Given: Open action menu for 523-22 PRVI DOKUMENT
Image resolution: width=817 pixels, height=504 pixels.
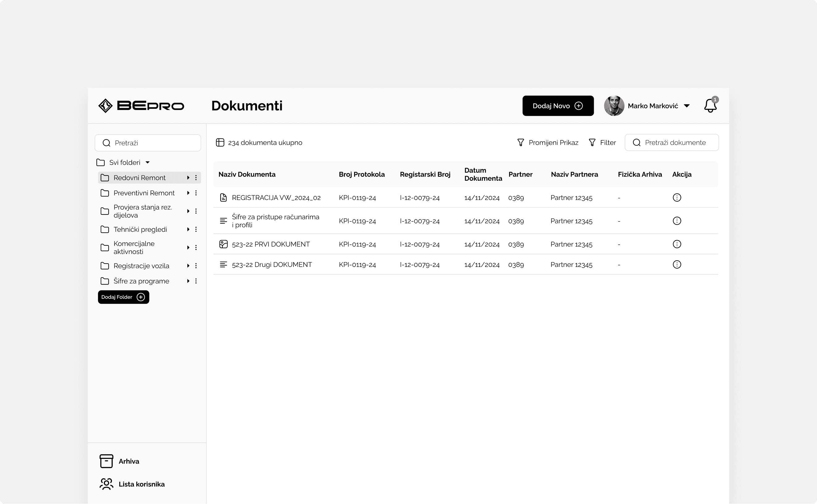Looking at the screenshot, I should coord(677,244).
